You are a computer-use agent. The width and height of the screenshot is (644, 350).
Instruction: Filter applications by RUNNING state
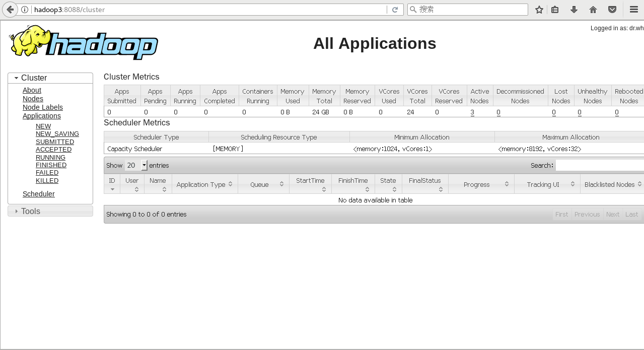(x=50, y=158)
